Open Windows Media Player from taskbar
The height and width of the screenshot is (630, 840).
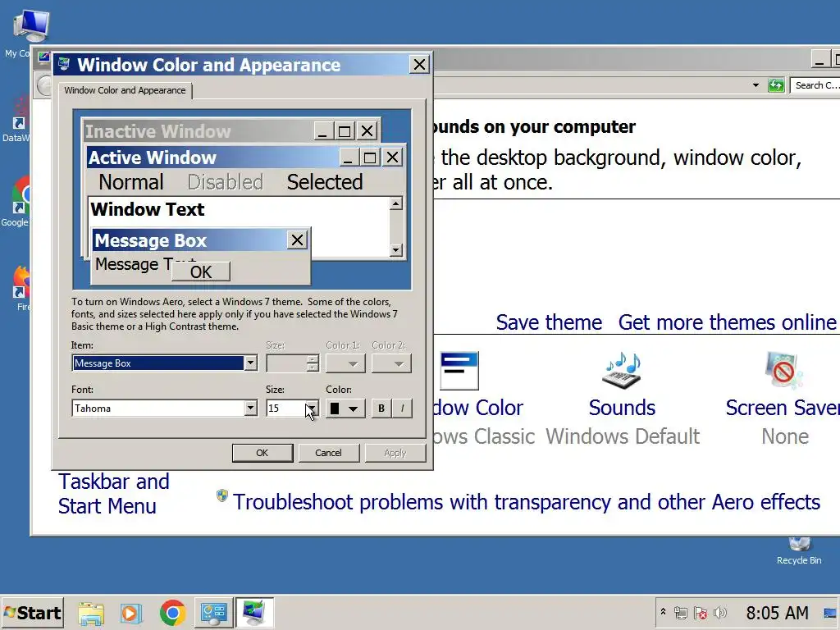point(130,613)
